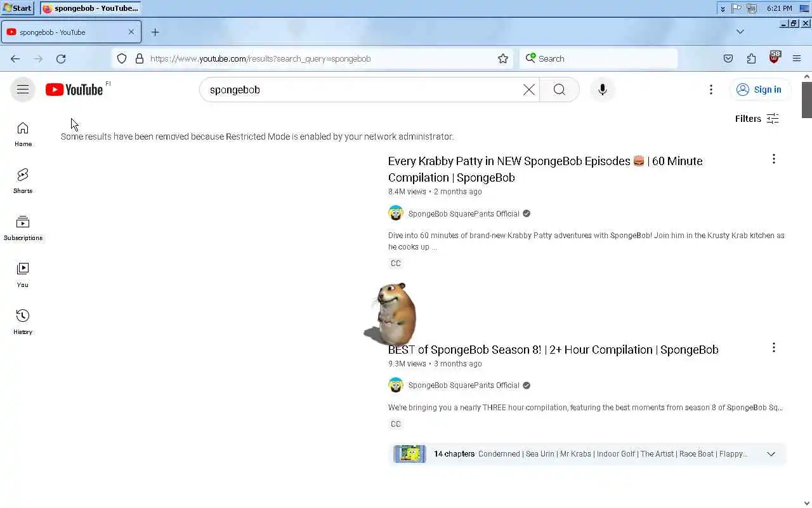Select the spongebob - YouTube browser tab
This screenshot has height=508, width=812.
pos(71,32)
